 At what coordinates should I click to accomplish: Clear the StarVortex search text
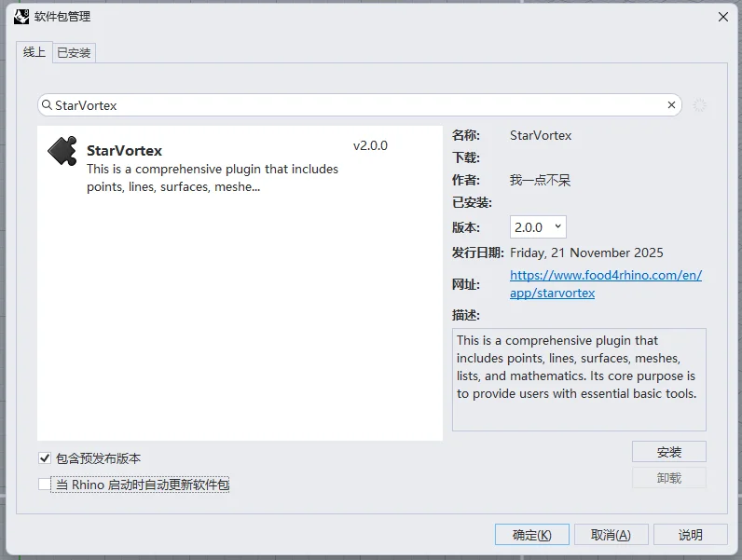pyautogui.click(x=671, y=105)
